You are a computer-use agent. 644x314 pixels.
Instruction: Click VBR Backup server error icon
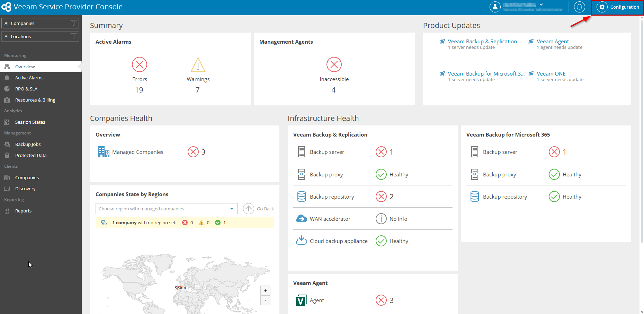(381, 152)
